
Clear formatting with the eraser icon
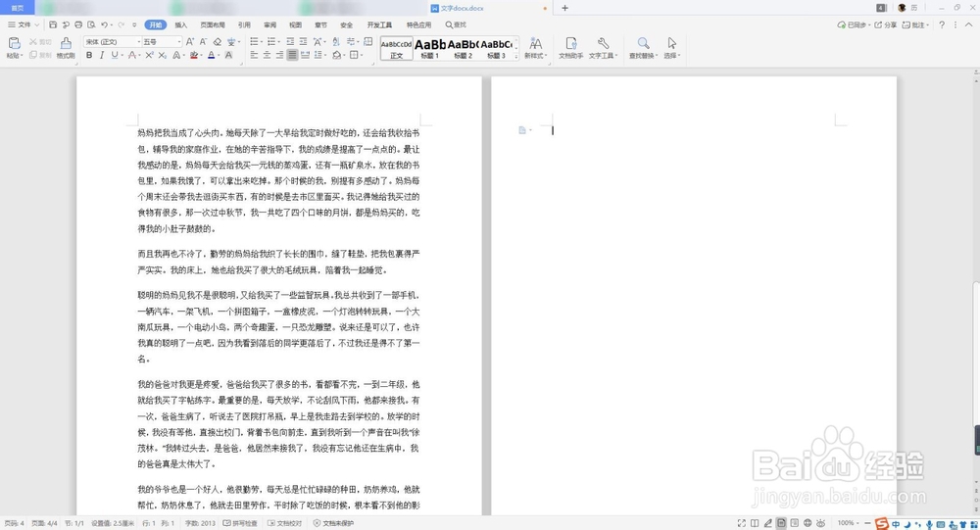pos(217,42)
